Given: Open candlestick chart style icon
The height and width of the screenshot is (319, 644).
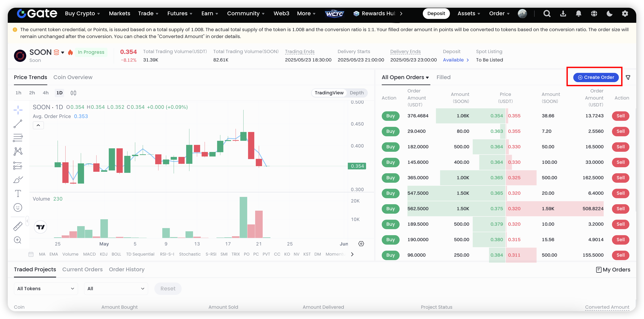Looking at the screenshot, I should 73,93.
